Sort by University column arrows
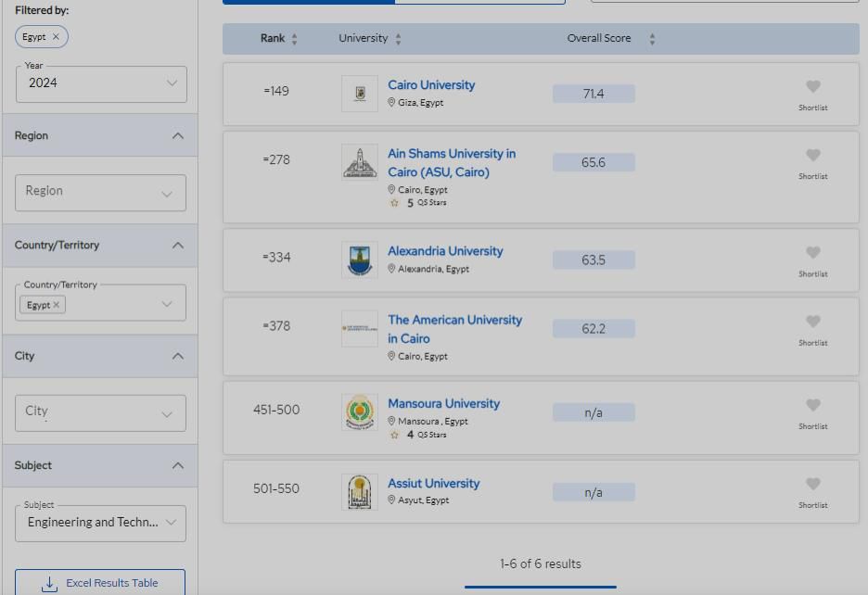 click(x=398, y=39)
